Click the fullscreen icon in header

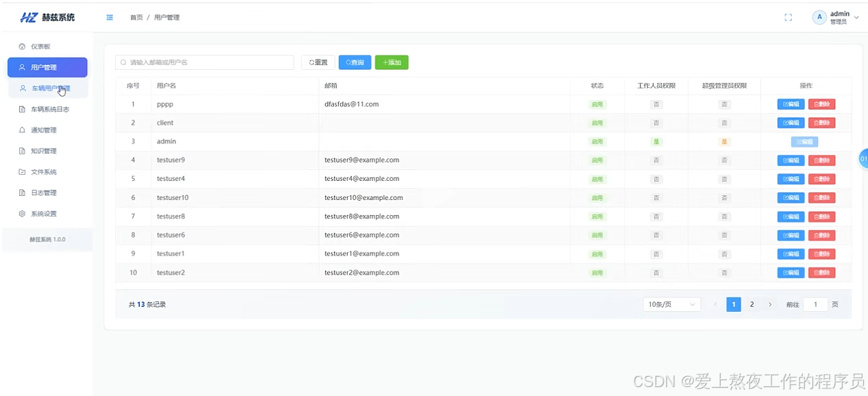coord(788,18)
